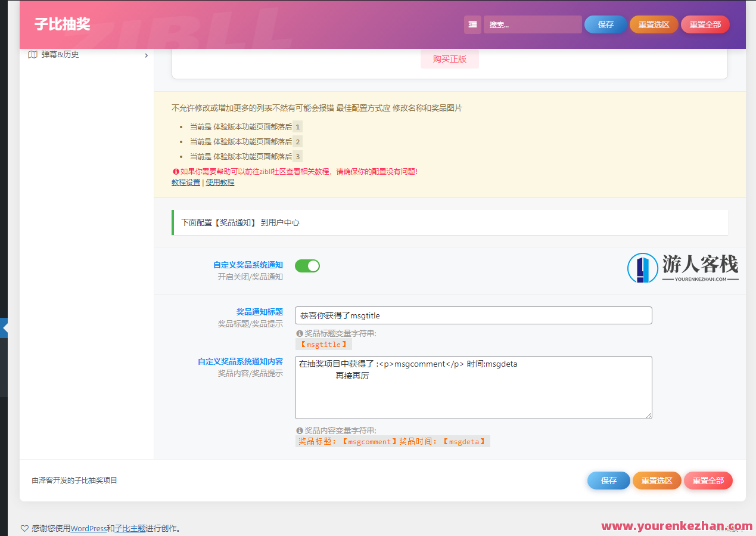Disable the 自定义奖品系统通知 switch
The height and width of the screenshot is (536, 756).
pyautogui.click(x=307, y=266)
